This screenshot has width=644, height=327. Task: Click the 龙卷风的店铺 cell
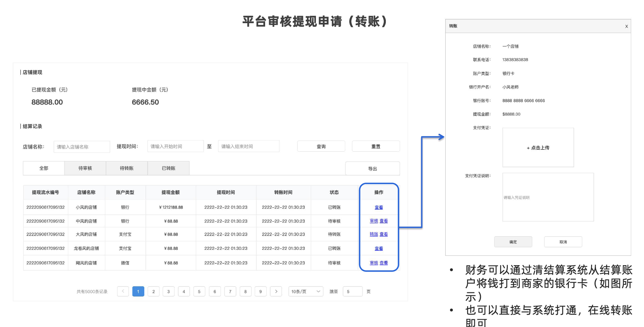click(86, 249)
